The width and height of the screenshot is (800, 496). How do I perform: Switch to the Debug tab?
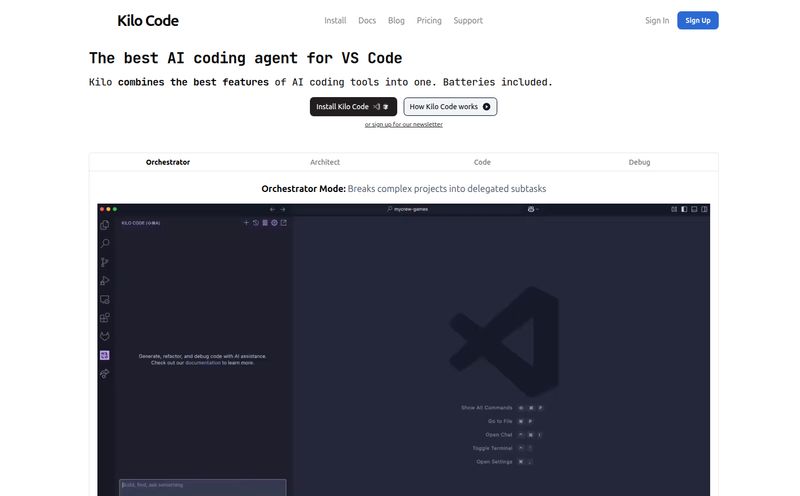[639, 162]
